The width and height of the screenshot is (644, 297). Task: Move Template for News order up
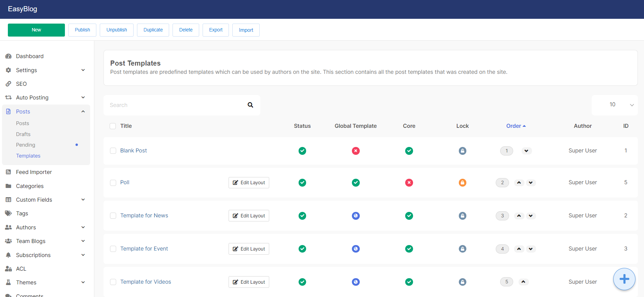pos(519,216)
